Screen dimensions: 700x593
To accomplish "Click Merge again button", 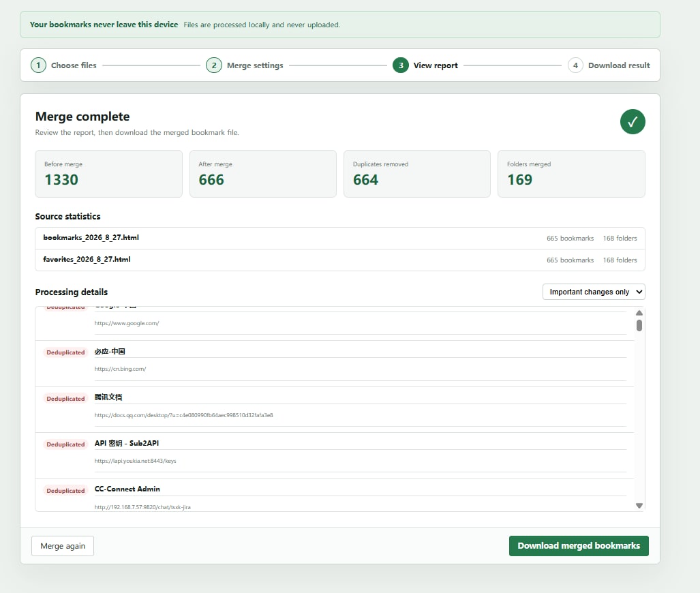I will (63, 546).
